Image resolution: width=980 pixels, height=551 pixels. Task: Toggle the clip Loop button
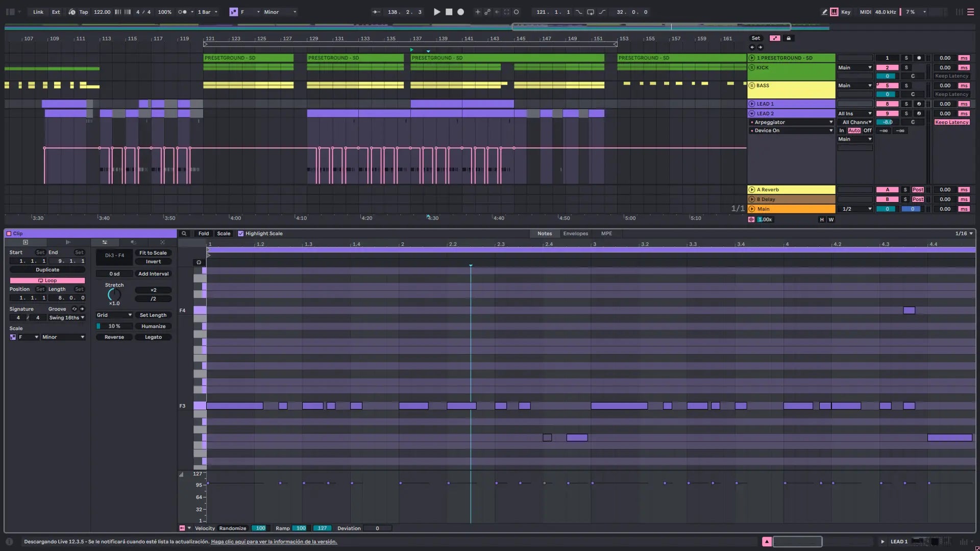47,281
